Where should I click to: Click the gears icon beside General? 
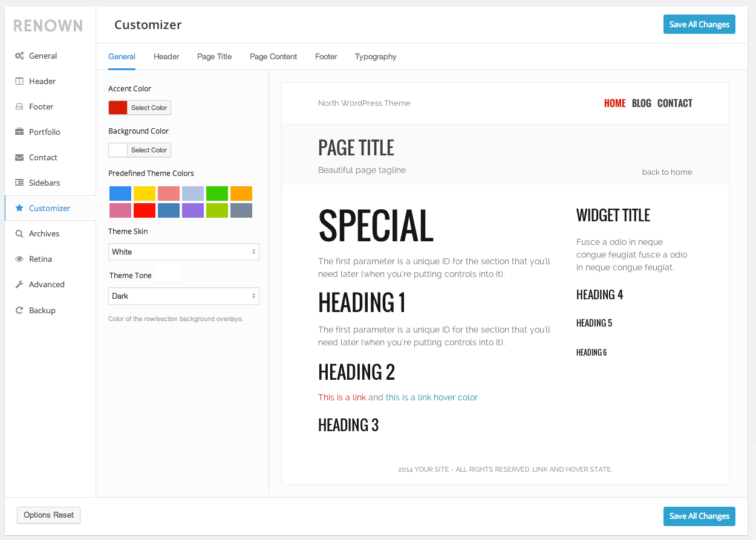(x=19, y=56)
